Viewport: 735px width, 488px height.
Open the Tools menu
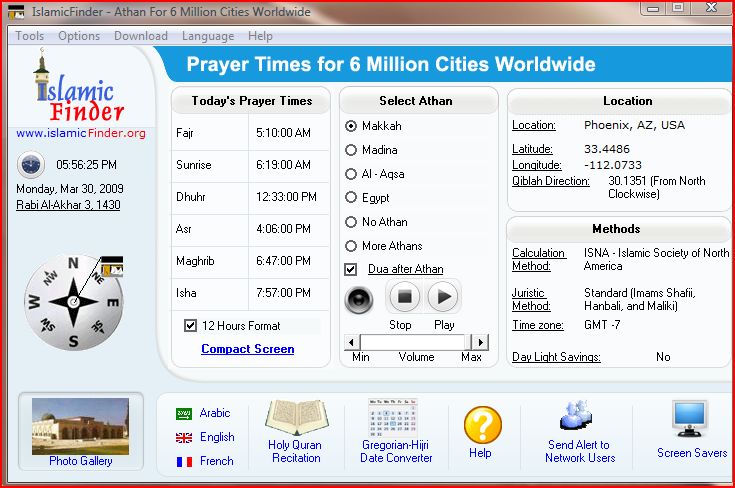pos(30,36)
